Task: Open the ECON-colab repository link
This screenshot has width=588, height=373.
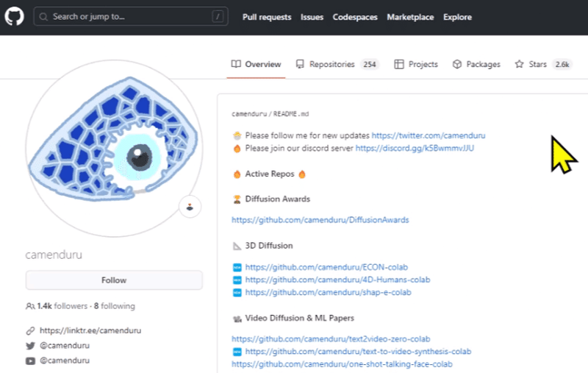Action: point(326,267)
